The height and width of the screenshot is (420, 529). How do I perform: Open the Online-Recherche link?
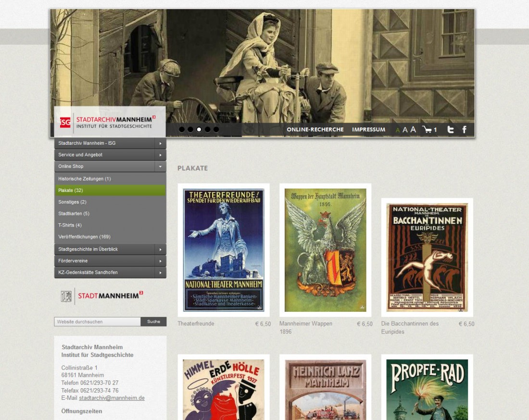click(x=315, y=129)
